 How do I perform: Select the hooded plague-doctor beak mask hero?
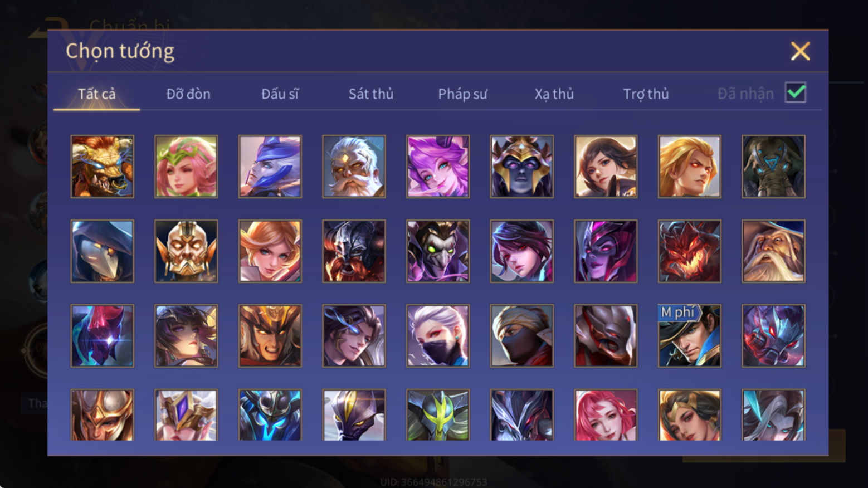click(102, 251)
